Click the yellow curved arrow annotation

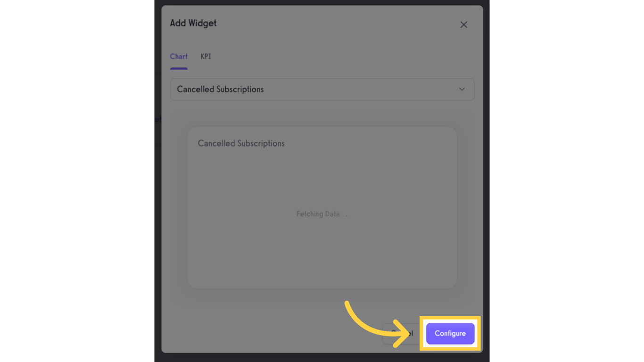[377, 324]
